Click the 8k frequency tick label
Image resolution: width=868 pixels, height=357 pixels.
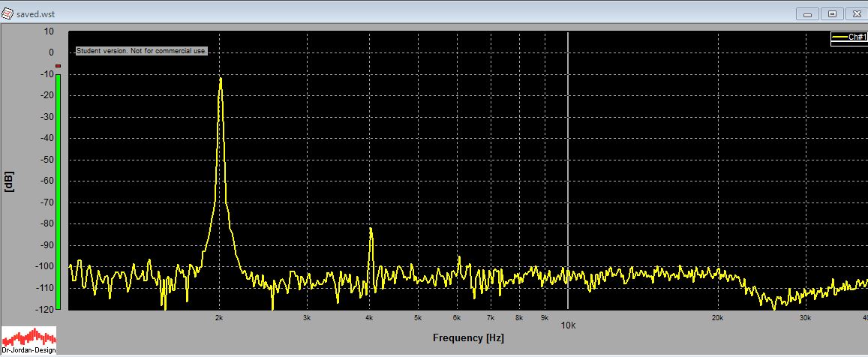[519, 318]
